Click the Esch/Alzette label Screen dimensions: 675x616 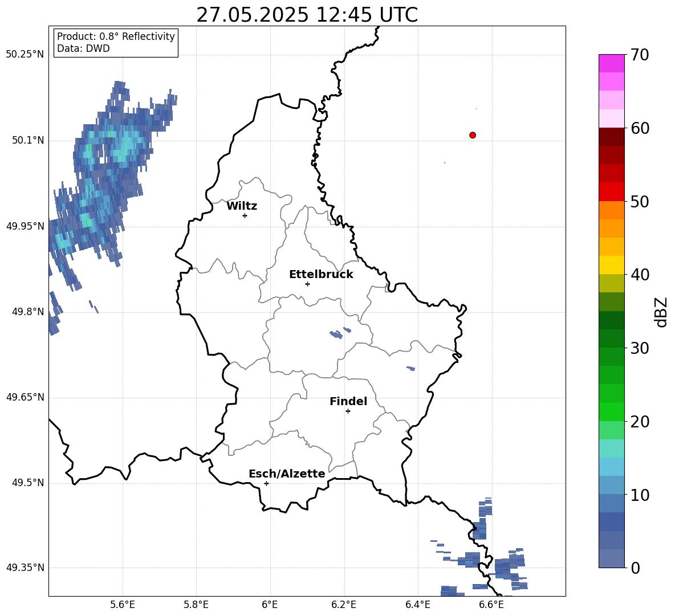pyautogui.click(x=287, y=474)
